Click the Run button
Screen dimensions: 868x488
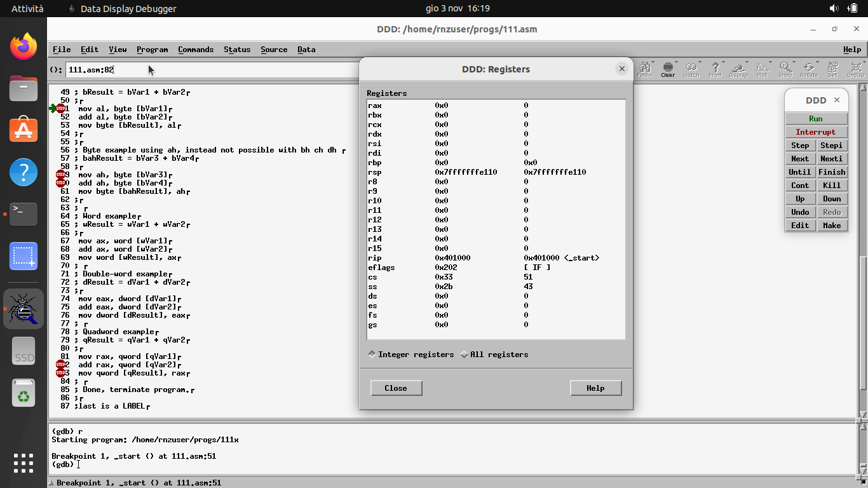click(x=816, y=119)
